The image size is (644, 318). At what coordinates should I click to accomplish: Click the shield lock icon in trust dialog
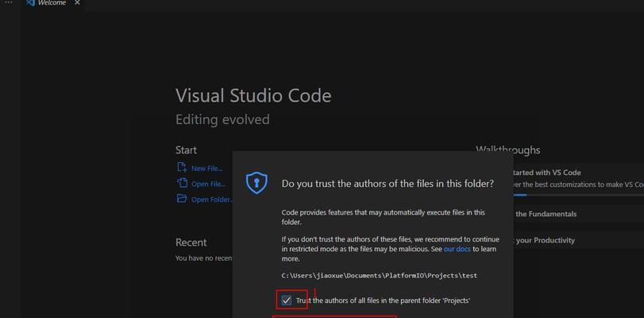pyautogui.click(x=256, y=183)
